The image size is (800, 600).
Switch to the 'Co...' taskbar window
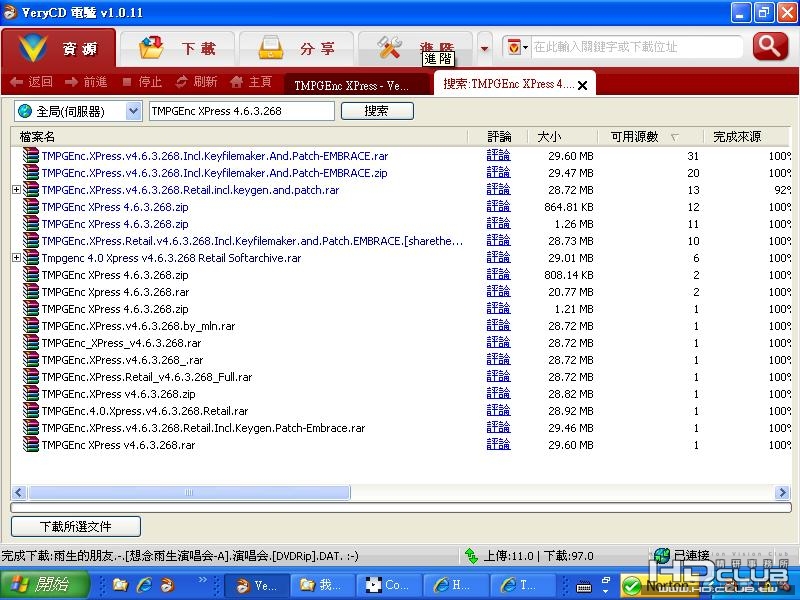(389, 585)
